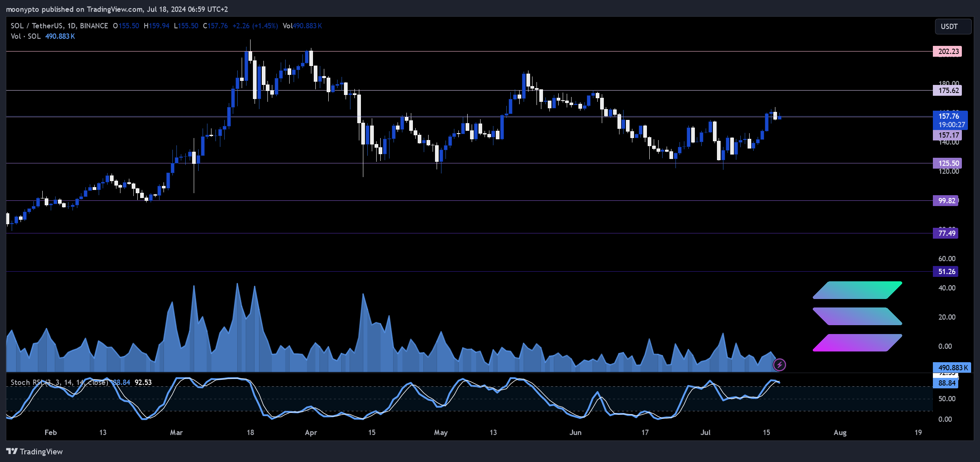This screenshot has width=980, height=462.
Task: Click the purple lightning bolt icon
Action: 779,365
